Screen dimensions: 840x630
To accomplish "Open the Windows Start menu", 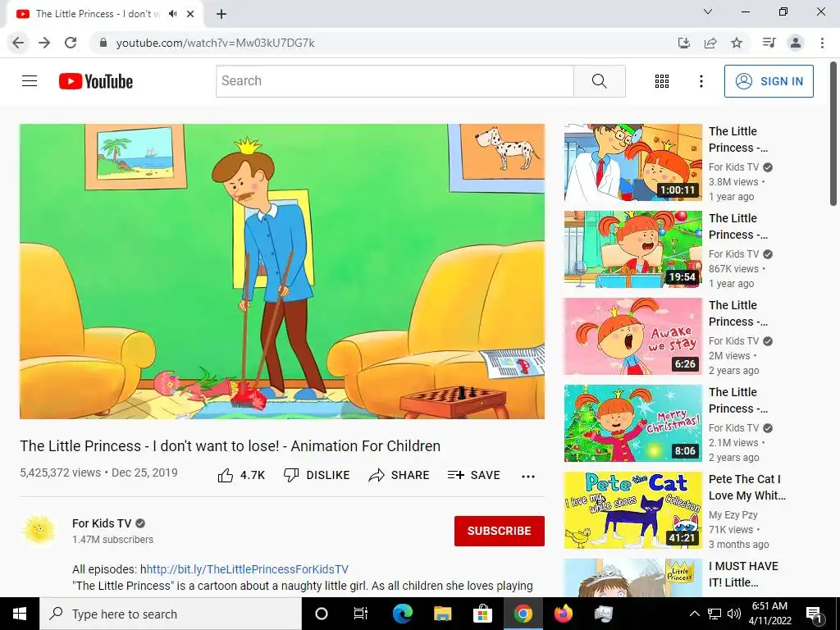I will point(20,614).
